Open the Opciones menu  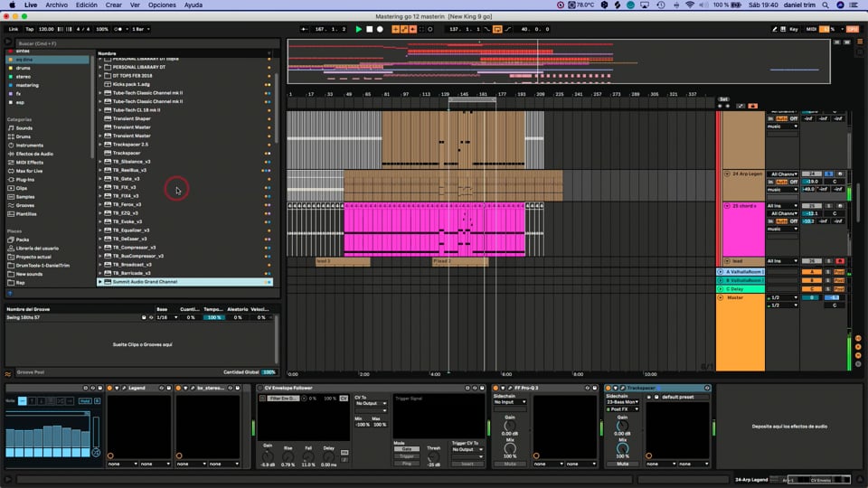(162, 5)
